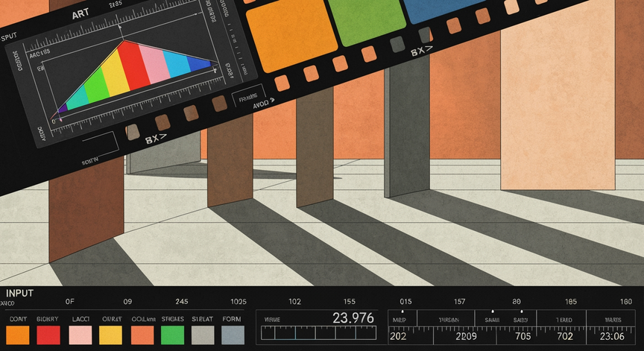Click the ART heading on the scope panel
This screenshot has height=351, width=644.
tap(80, 14)
